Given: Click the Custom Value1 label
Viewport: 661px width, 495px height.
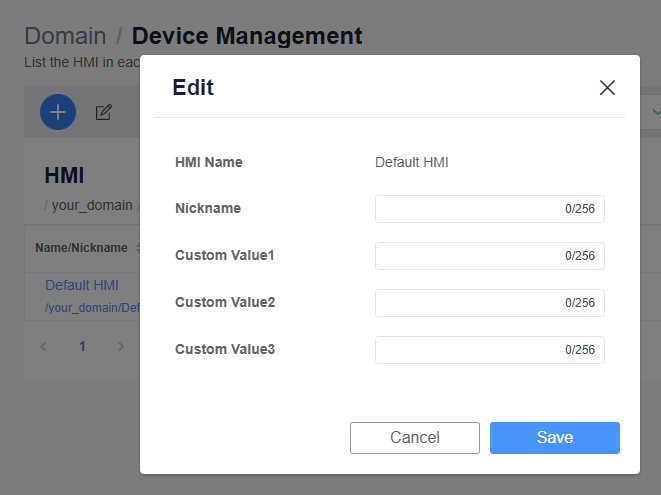Looking at the screenshot, I should tap(225, 256).
